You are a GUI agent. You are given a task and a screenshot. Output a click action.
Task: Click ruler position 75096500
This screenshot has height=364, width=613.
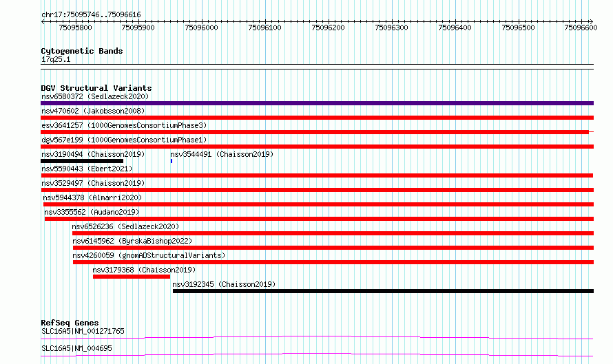point(518,28)
